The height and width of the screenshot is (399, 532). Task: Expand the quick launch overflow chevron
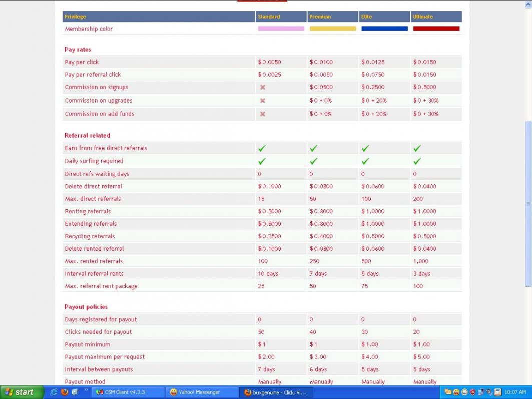[x=86, y=390]
